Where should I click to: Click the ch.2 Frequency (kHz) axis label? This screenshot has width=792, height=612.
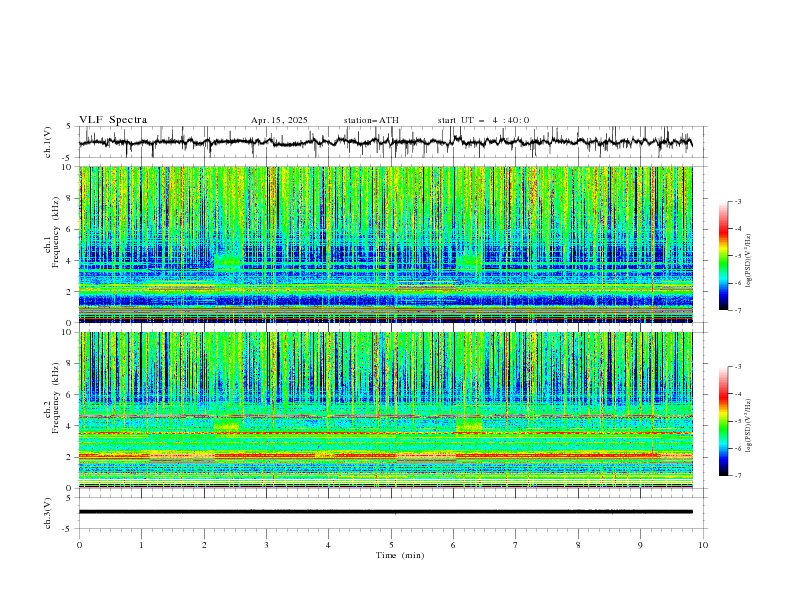(52, 398)
